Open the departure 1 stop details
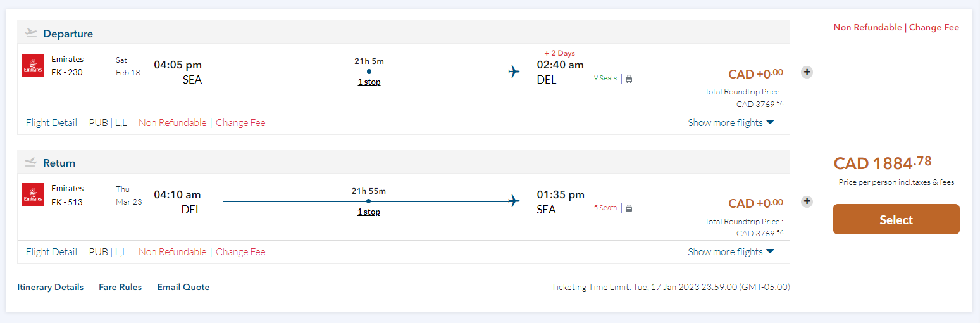The image size is (980, 323). 369,82
